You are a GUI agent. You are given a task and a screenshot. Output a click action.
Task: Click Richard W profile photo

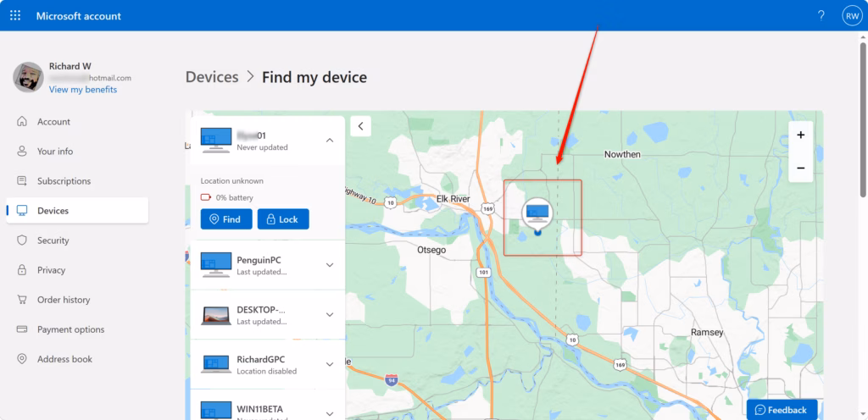(x=28, y=77)
